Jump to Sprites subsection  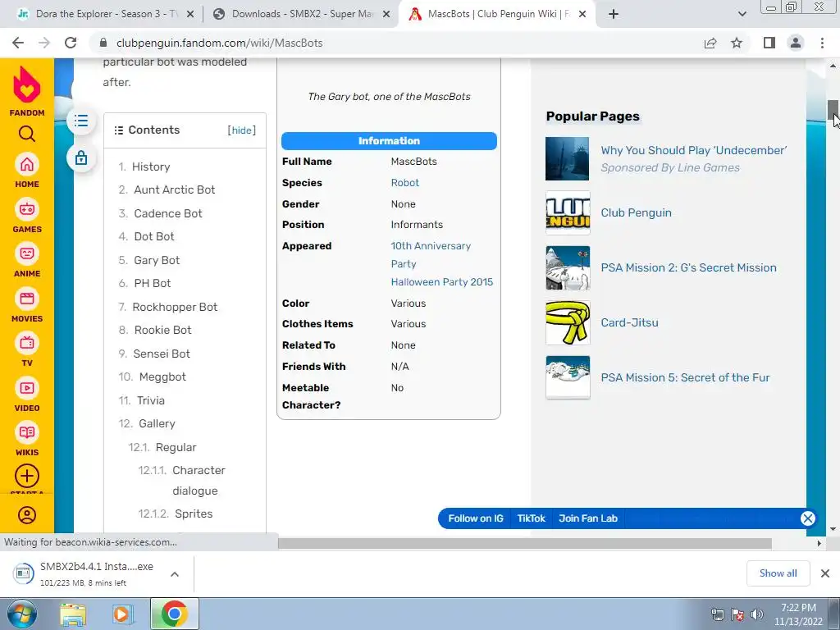(x=194, y=514)
